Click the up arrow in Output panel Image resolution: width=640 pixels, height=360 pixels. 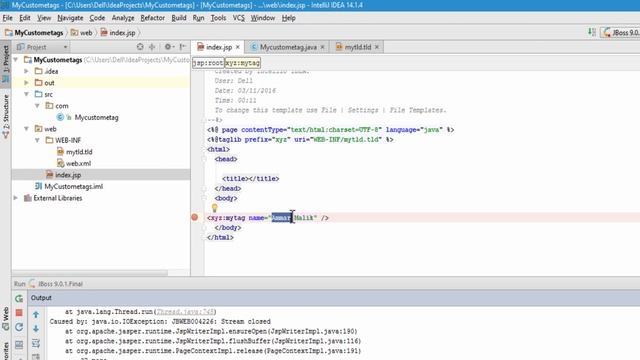pyautogui.click(x=36, y=314)
